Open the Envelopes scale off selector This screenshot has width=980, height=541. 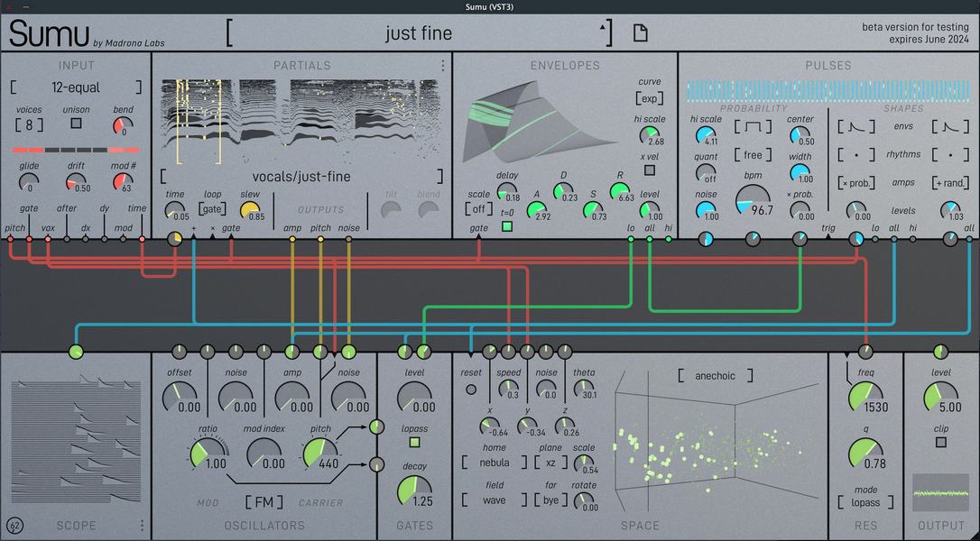tap(479, 208)
